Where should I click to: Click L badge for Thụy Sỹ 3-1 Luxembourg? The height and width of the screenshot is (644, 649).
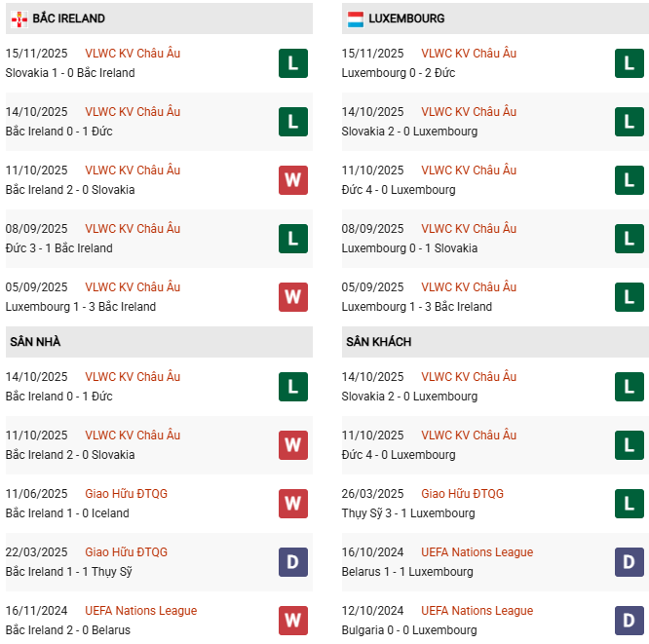click(630, 504)
